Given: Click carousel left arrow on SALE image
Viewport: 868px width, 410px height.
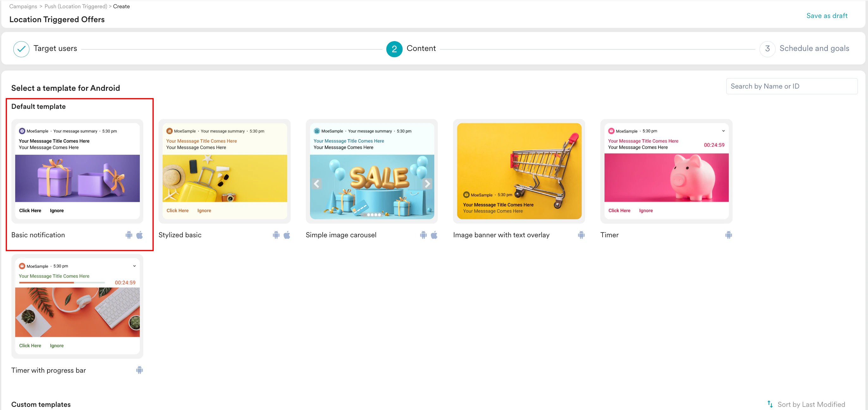Looking at the screenshot, I should coord(317,183).
